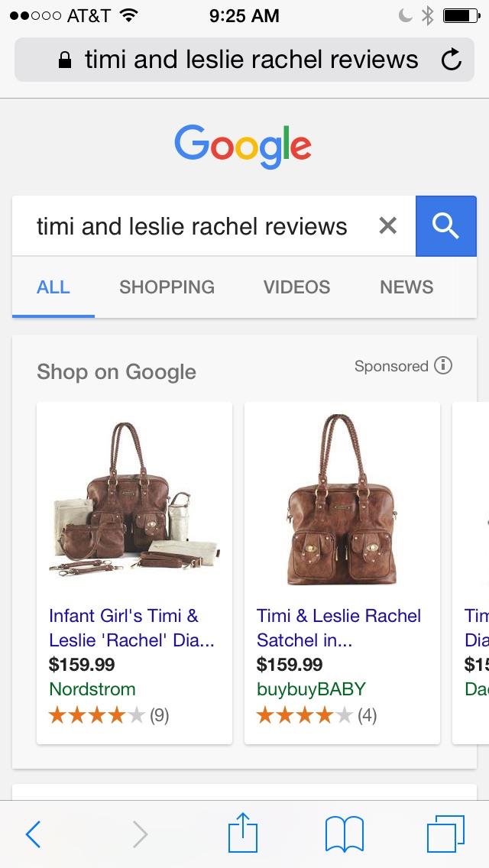
Task: Tap the blue magnifying glass search button
Action: [445, 226]
